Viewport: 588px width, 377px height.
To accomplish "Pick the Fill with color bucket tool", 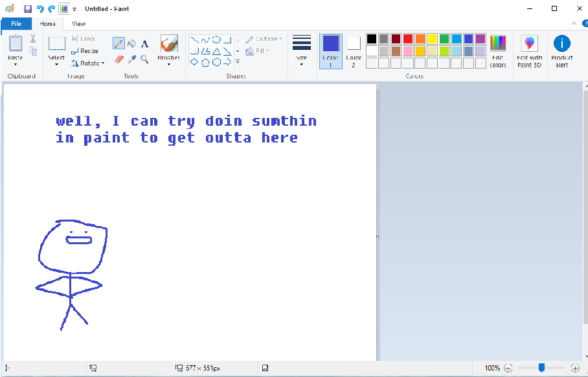I will click(x=131, y=43).
